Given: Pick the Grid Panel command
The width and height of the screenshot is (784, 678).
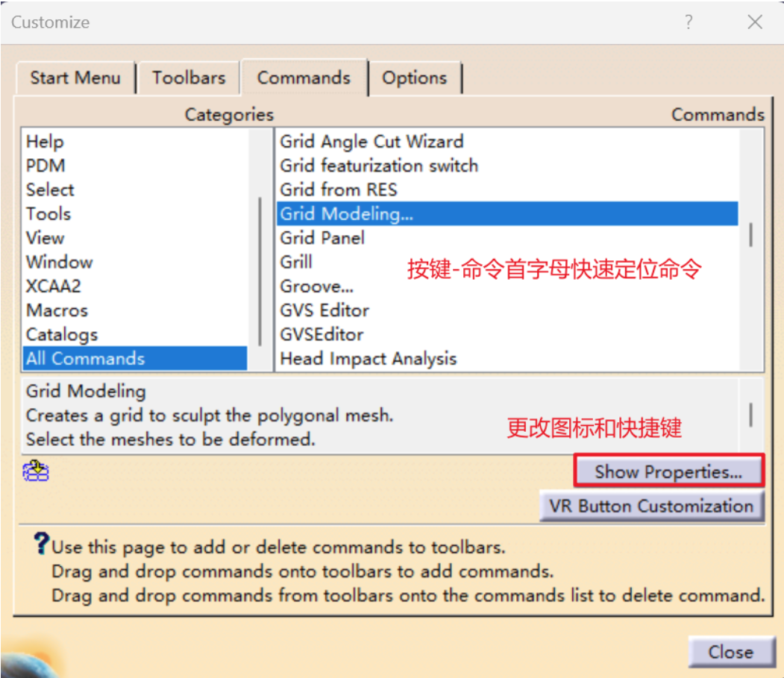Looking at the screenshot, I should coord(507,238).
